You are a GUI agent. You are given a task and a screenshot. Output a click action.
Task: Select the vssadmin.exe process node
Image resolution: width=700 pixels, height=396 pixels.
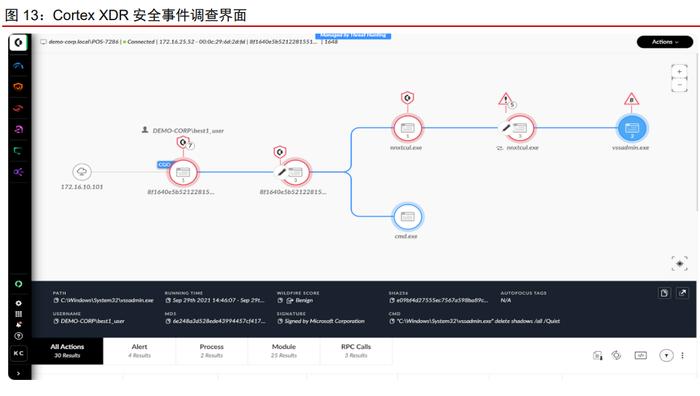point(632,128)
